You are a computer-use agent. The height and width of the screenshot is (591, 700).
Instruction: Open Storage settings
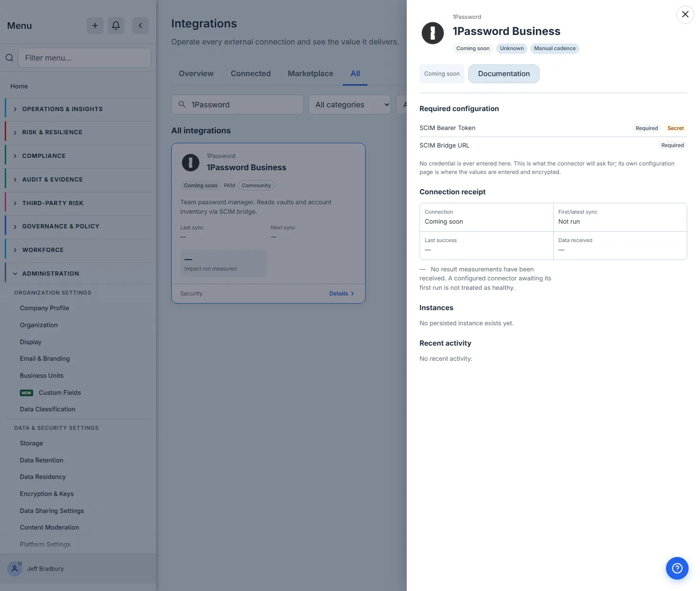point(32,443)
